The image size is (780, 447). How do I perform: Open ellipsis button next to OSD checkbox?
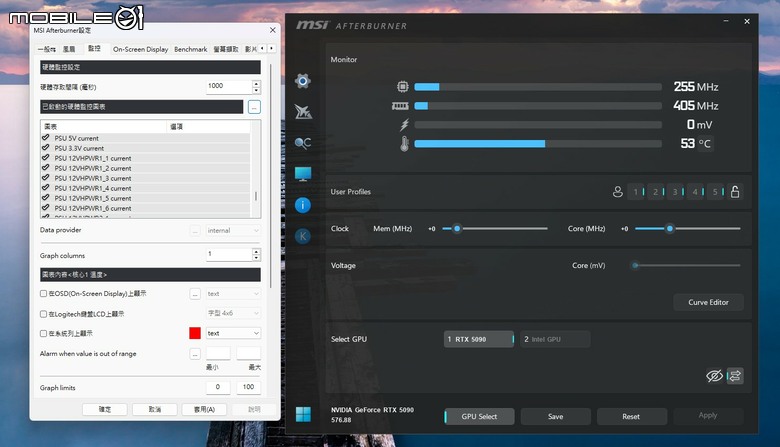(x=195, y=294)
